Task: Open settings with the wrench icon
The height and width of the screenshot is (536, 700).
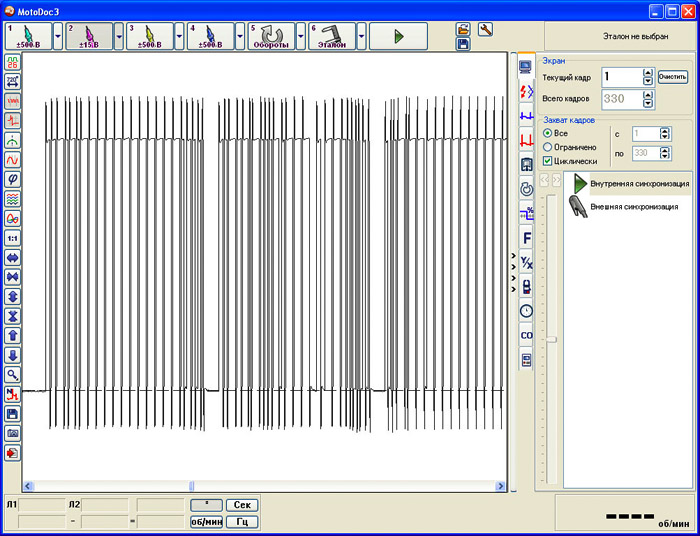Action: [x=486, y=30]
